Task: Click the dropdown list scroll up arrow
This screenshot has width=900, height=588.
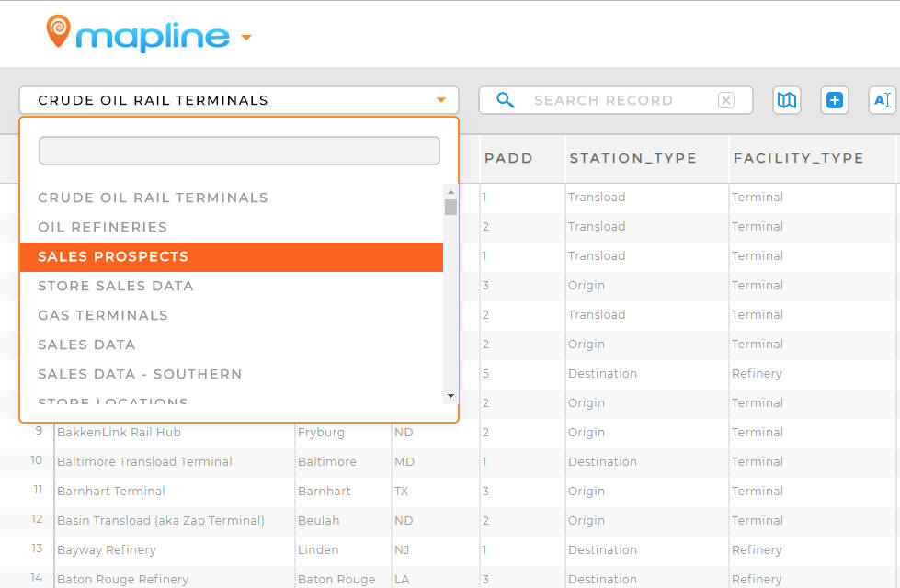Action: coord(450,192)
